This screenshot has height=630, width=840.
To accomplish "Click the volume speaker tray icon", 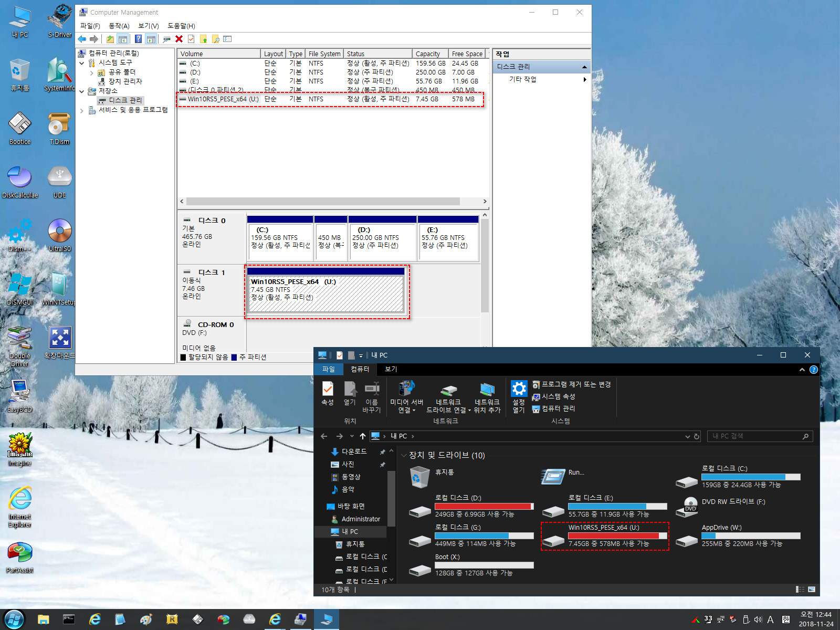I will pos(758,619).
